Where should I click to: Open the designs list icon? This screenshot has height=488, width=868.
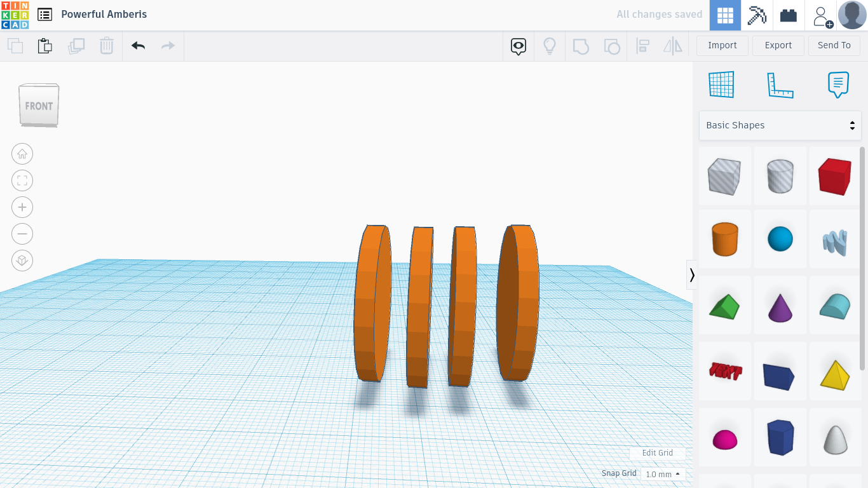44,15
